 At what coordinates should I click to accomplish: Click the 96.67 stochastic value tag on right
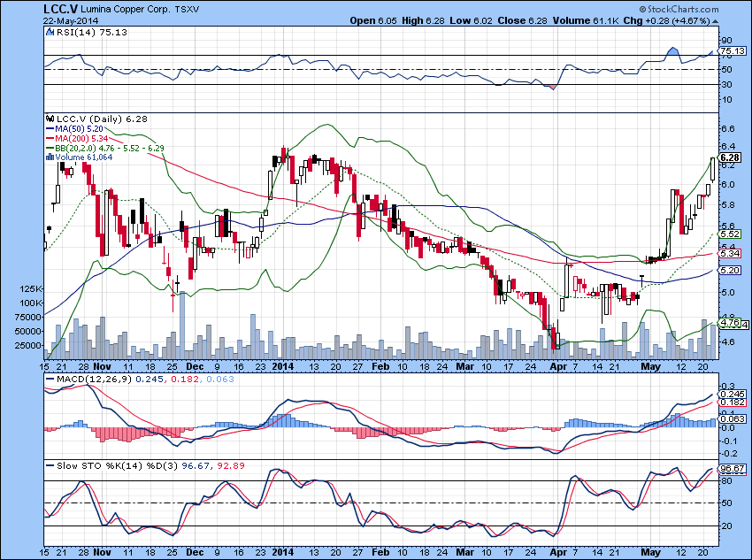tap(733, 468)
